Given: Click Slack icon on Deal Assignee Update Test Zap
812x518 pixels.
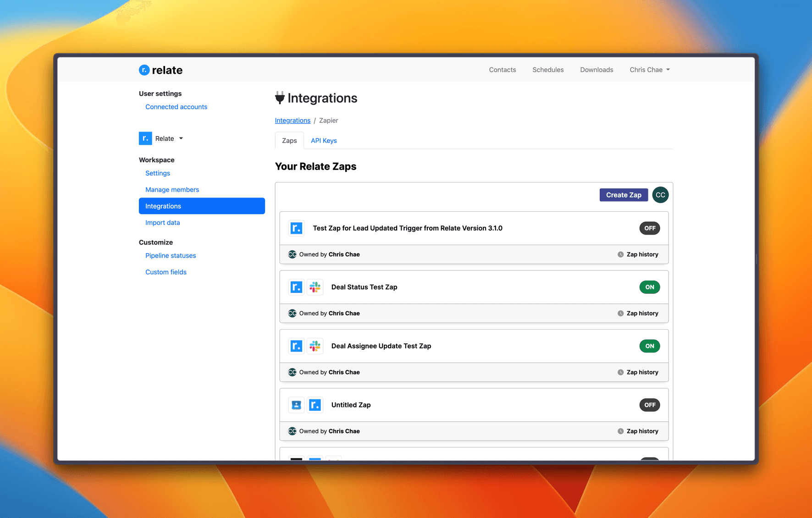Looking at the screenshot, I should [x=315, y=346].
